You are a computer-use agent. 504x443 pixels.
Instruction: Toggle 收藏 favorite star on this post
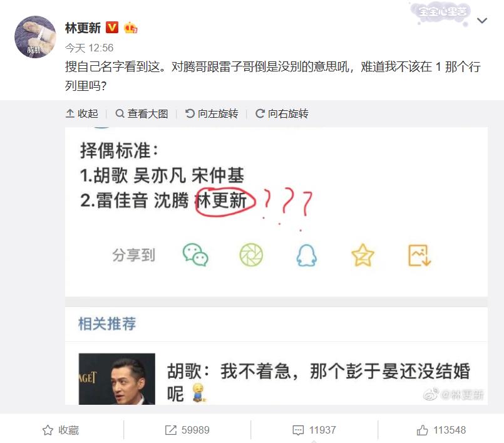(x=61, y=430)
